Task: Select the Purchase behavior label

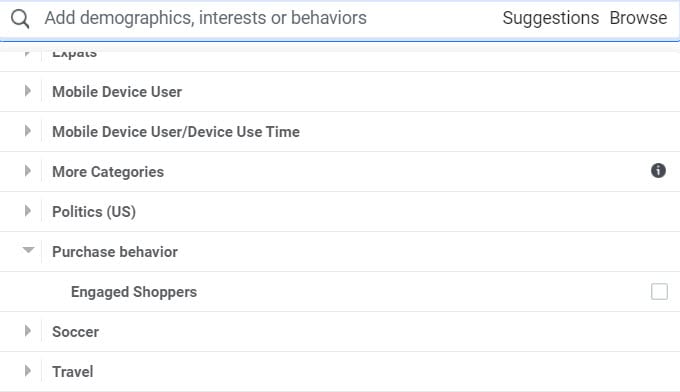Action: (115, 252)
